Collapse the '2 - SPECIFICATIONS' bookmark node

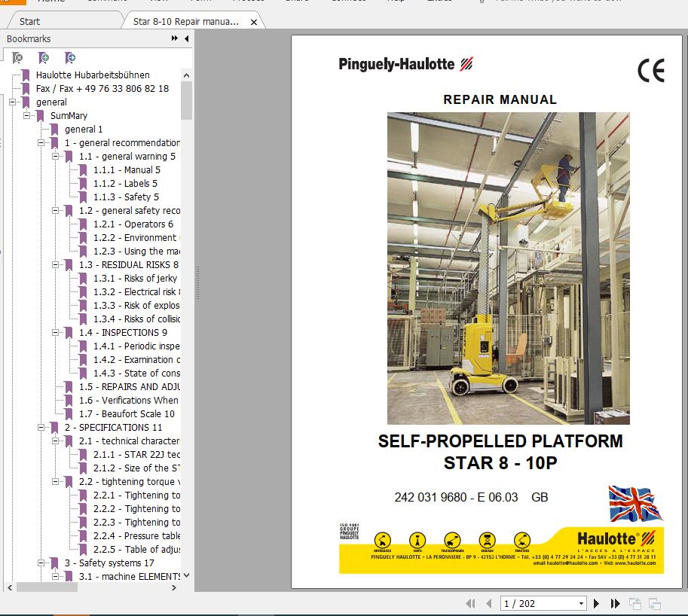coord(41,428)
